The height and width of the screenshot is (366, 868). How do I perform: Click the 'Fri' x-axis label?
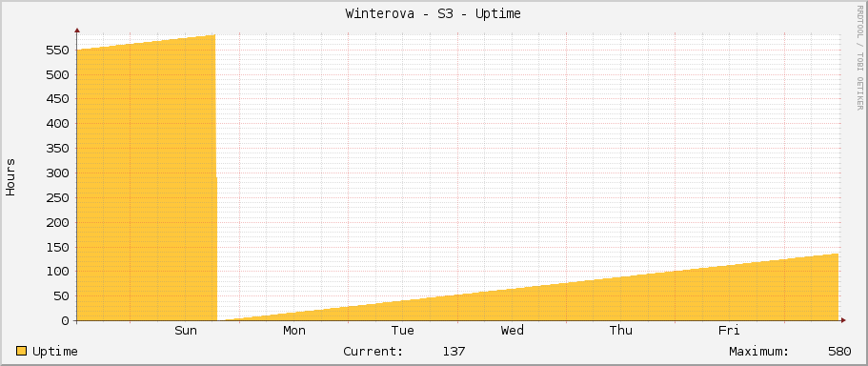click(729, 331)
